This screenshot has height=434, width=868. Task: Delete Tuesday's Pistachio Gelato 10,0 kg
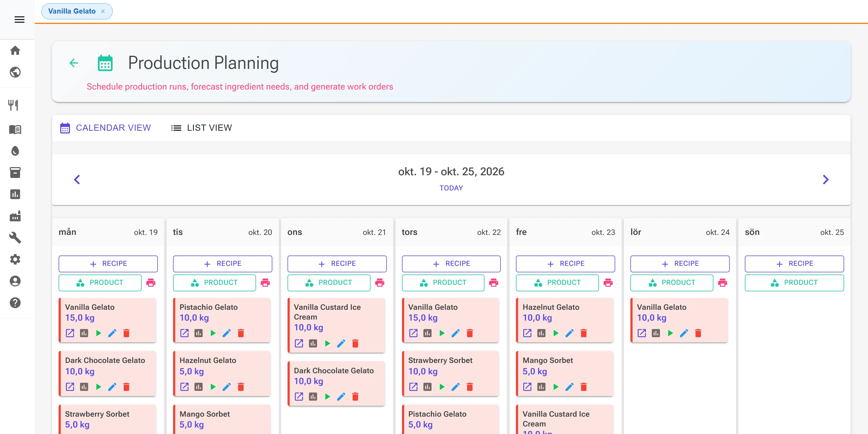pos(241,333)
